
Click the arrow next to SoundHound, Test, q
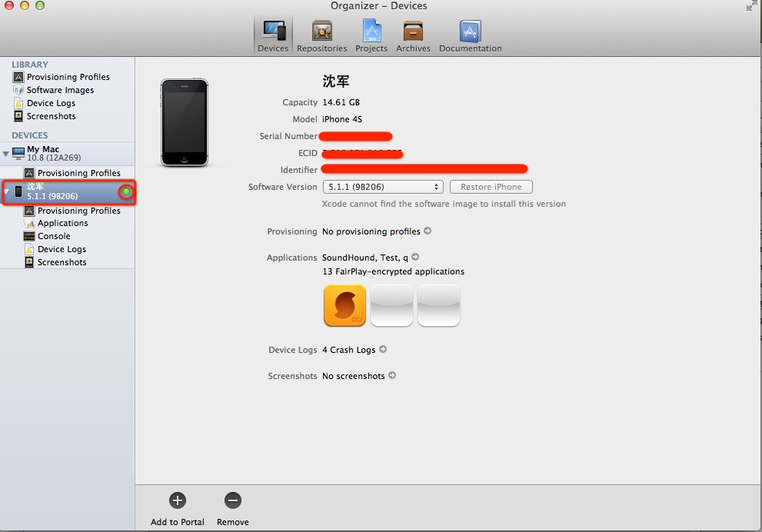click(415, 257)
